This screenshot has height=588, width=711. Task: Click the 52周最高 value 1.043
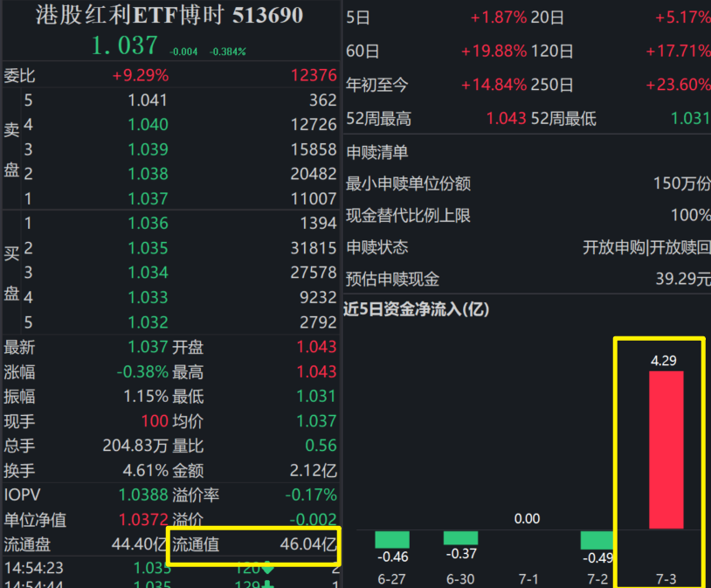point(506,119)
